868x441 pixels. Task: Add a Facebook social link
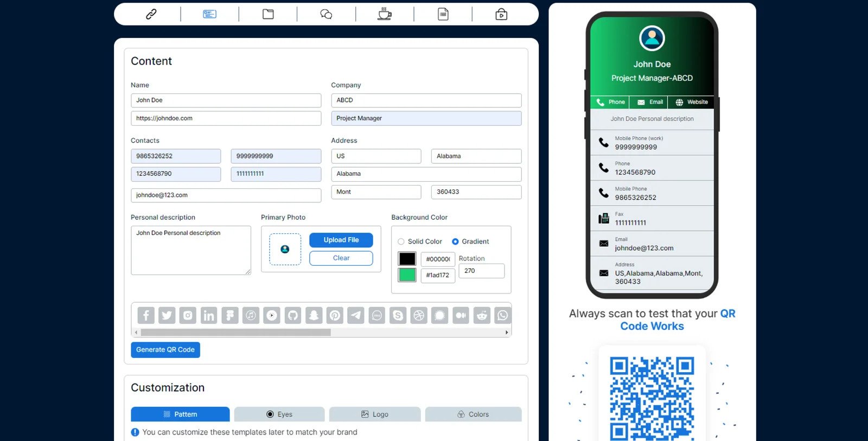146,315
